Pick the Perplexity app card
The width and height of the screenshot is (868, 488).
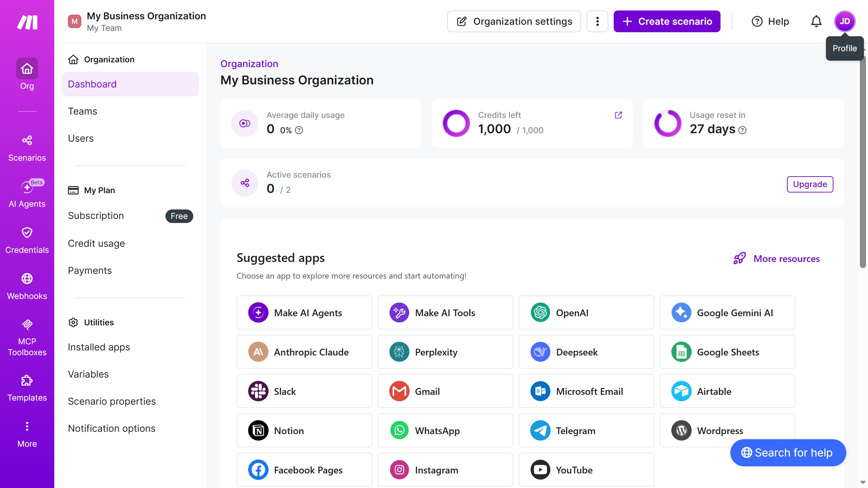point(446,352)
